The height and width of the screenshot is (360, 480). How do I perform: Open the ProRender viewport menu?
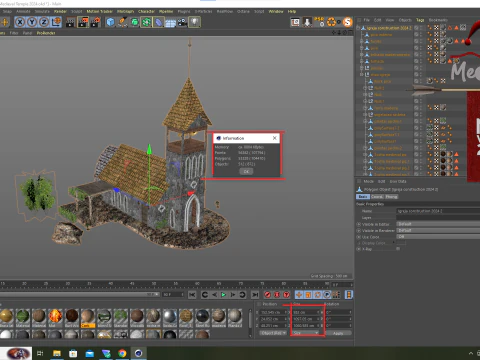point(46,33)
